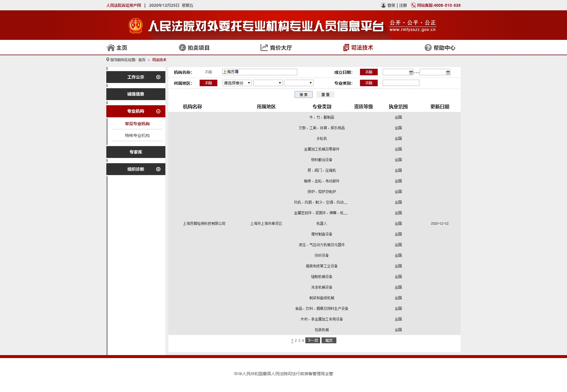Select 不限 for 专业类别
This screenshot has width=567, height=392.
click(x=369, y=83)
